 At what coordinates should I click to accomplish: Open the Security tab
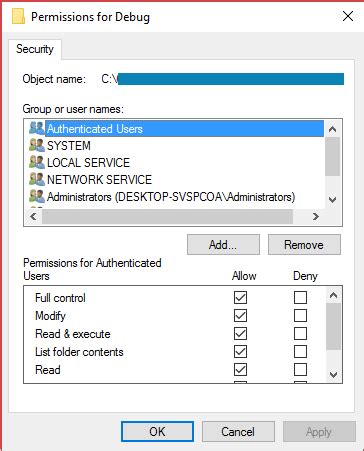35,49
